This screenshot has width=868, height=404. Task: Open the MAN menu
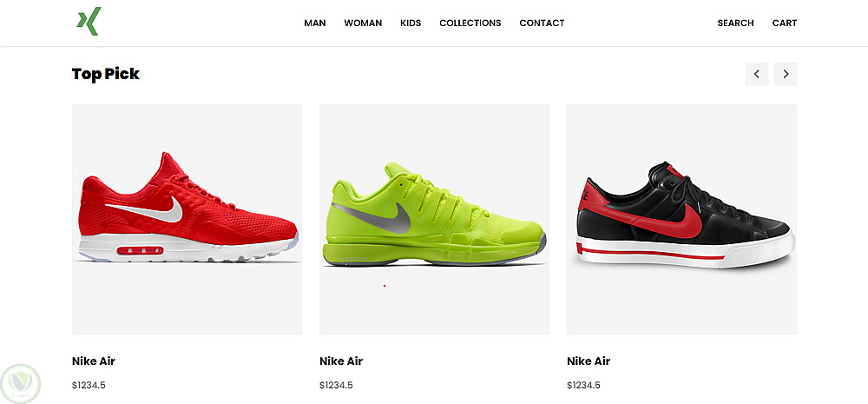pos(315,23)
